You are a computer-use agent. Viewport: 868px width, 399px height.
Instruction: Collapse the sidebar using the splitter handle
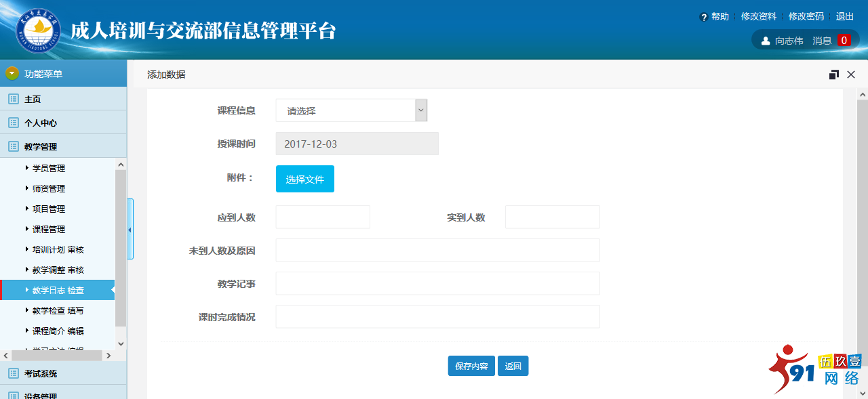[x=130, y=229]
